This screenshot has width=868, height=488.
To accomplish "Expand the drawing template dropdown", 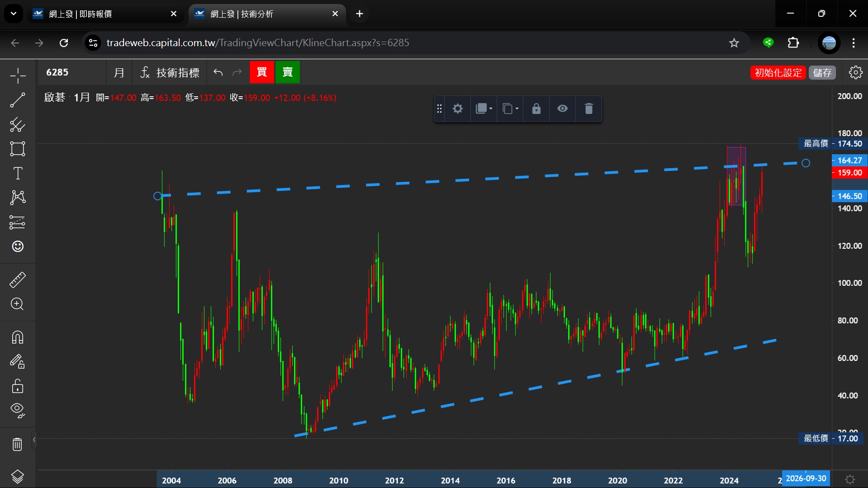I will tap(484, 109).
